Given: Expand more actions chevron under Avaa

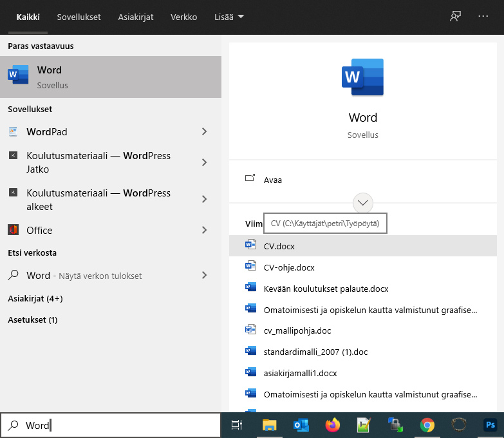Looking at the screenshot, I should pos(363,203).
